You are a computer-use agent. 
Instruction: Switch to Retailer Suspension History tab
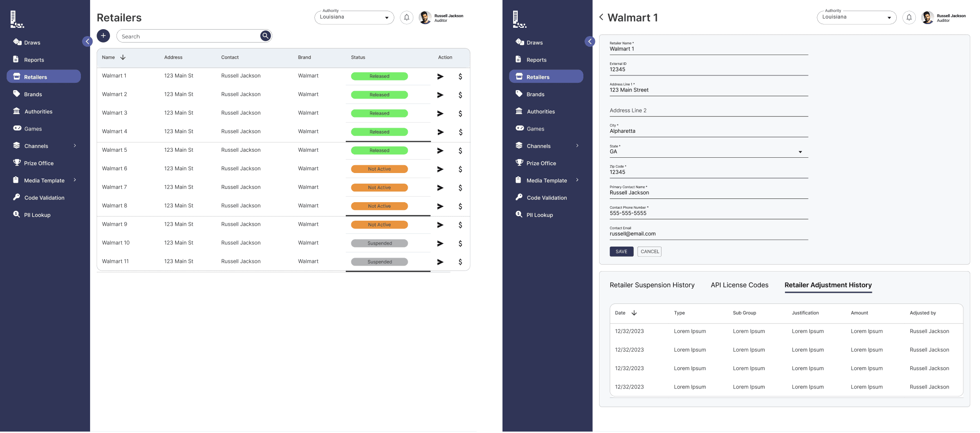point(652,285)
